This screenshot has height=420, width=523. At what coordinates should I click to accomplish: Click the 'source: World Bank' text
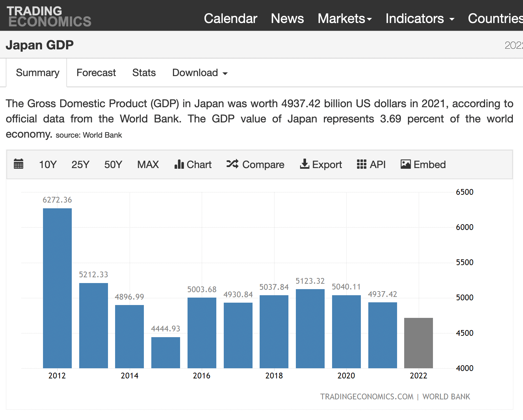coord(89,135)
